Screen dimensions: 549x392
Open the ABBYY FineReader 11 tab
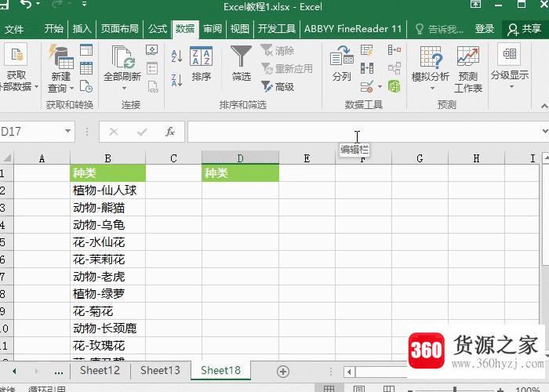(353, 29)
